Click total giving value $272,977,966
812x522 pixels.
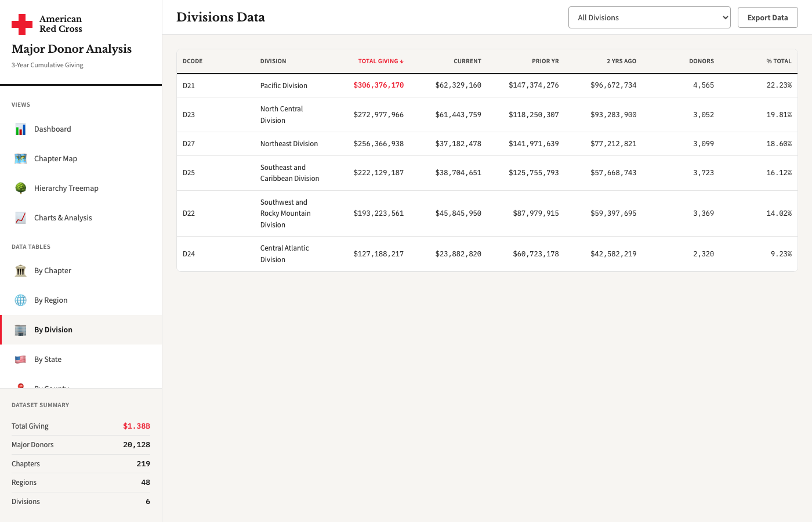379,115
